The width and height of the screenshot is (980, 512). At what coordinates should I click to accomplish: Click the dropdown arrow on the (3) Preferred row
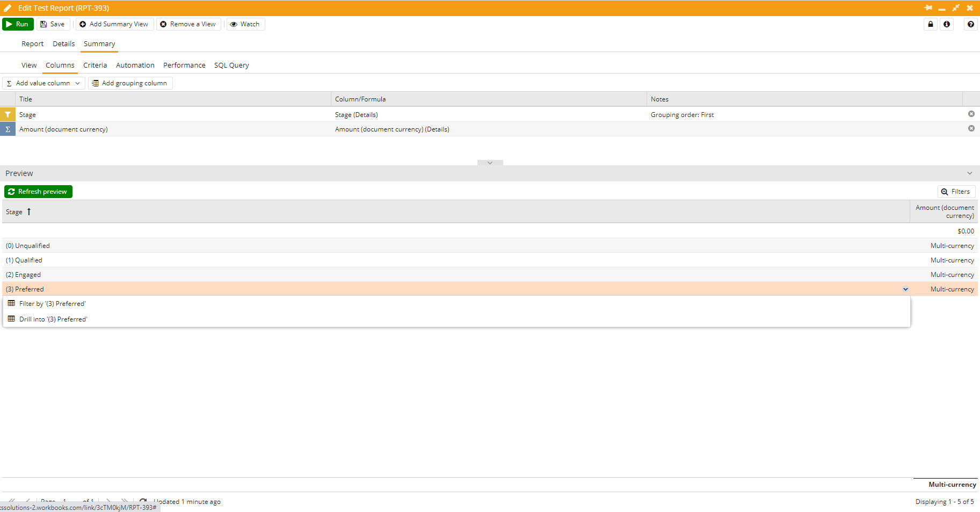[905, 289]
